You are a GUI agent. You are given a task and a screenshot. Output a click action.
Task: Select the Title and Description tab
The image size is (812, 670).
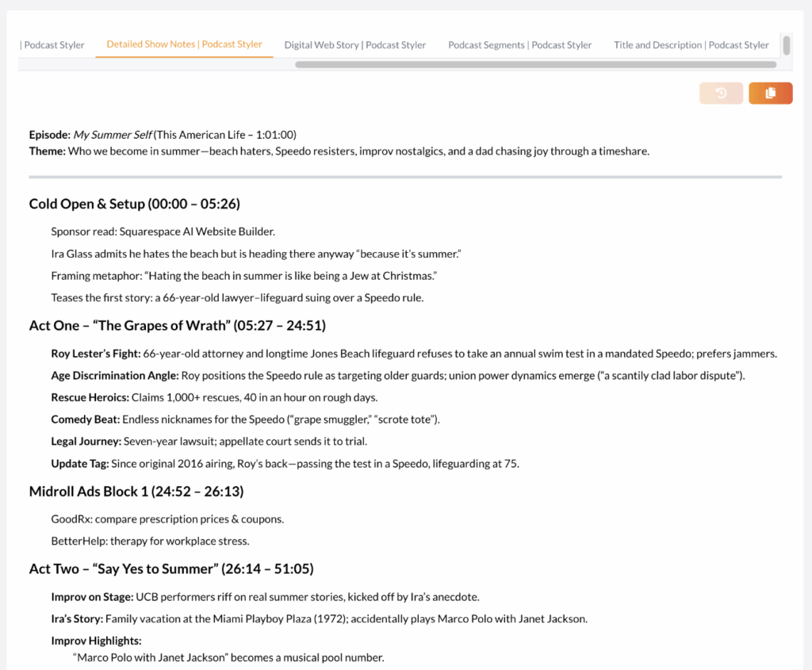691,45
